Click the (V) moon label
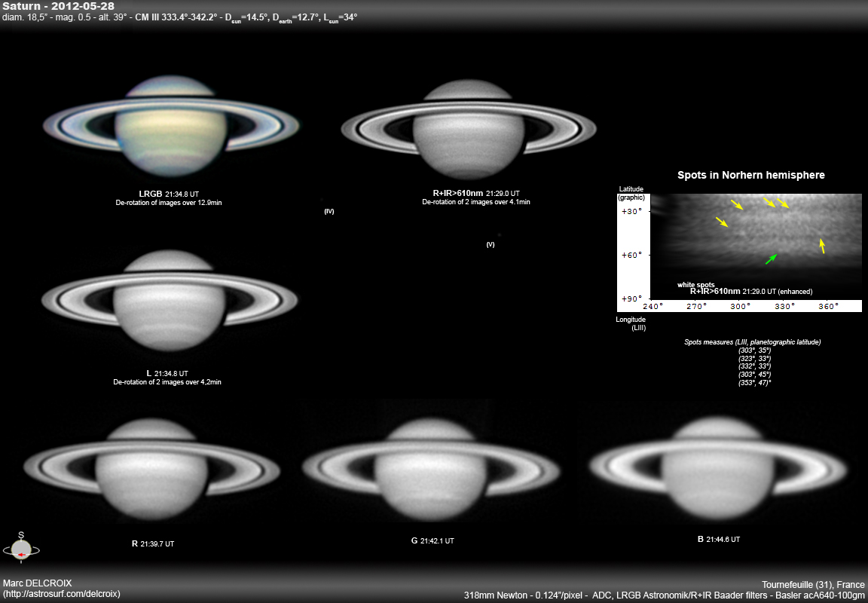This screenshot has width=868, height=603. click(x=491, y=245)
